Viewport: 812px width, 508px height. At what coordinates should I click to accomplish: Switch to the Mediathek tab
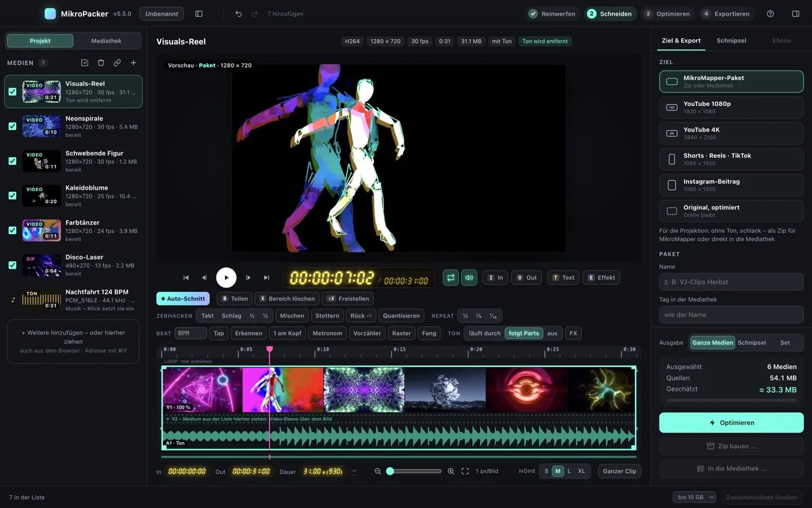[x=107, y=41]
